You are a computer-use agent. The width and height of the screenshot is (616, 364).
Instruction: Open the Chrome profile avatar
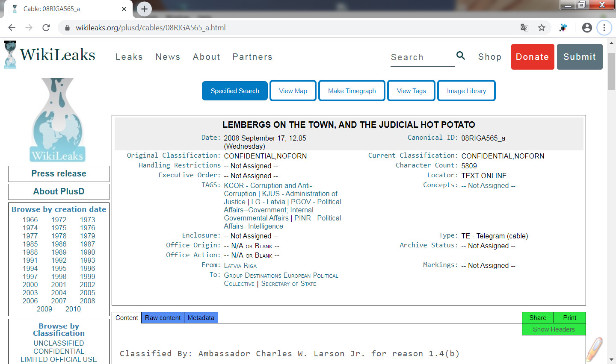tap(587, 28)
